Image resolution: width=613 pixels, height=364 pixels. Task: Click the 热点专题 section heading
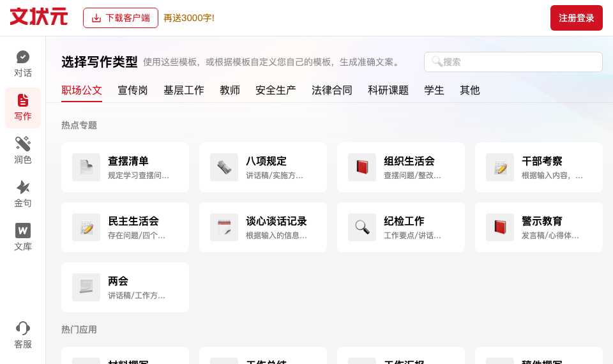79,125
